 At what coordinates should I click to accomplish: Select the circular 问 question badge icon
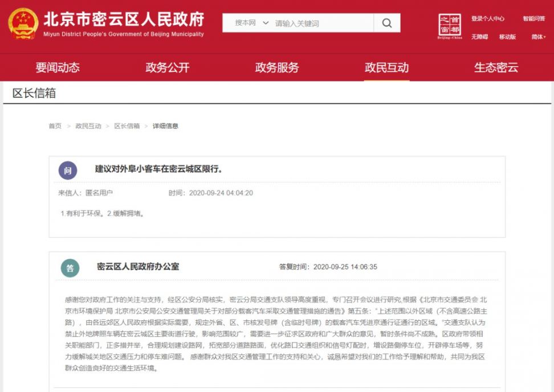tap(69, 170)
